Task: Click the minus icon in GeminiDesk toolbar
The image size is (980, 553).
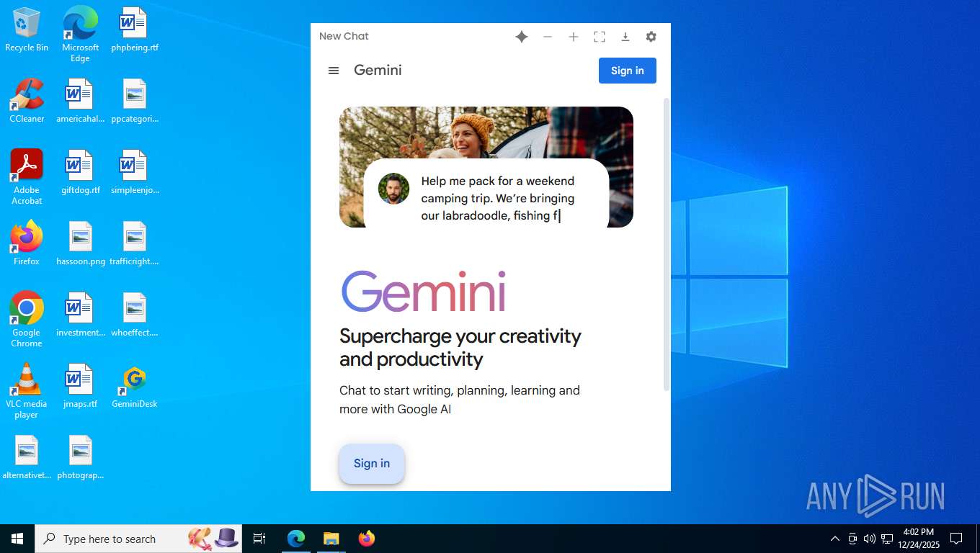Action: point(548,37)
